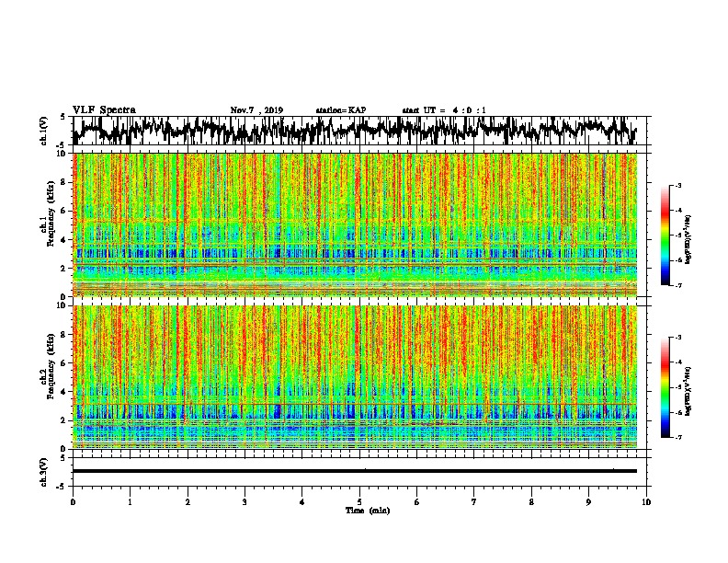The width and height of the screenshot is (728, 563).
Task: Click the ch.1 colorbar log(PSD) unit label
Action: point(688,239)
